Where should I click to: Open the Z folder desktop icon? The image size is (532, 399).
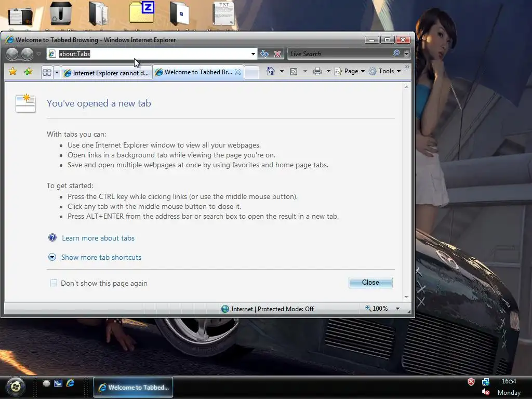click(x=142, y=12)
